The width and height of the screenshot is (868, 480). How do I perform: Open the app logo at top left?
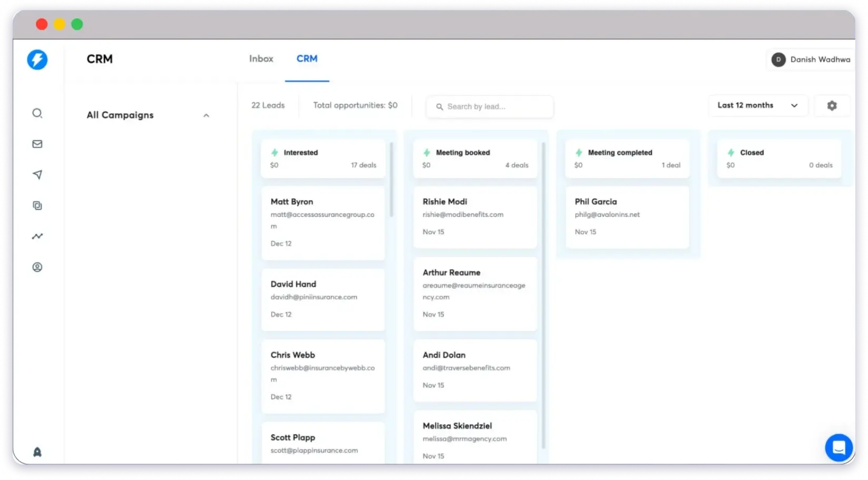point(37,60)
